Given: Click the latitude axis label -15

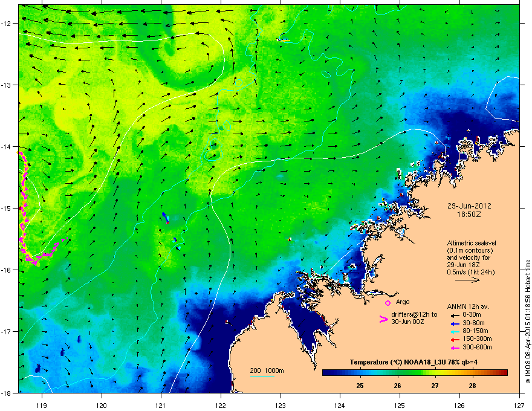Looking at the screenshot, I should coord(7,208).
